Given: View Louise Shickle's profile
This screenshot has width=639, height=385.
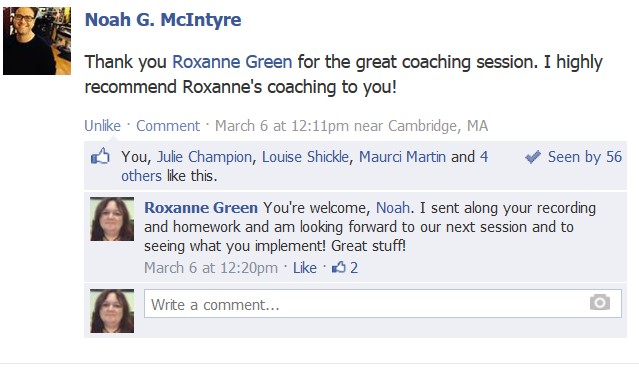Looking at the screenshot, I should click(305, 157).
